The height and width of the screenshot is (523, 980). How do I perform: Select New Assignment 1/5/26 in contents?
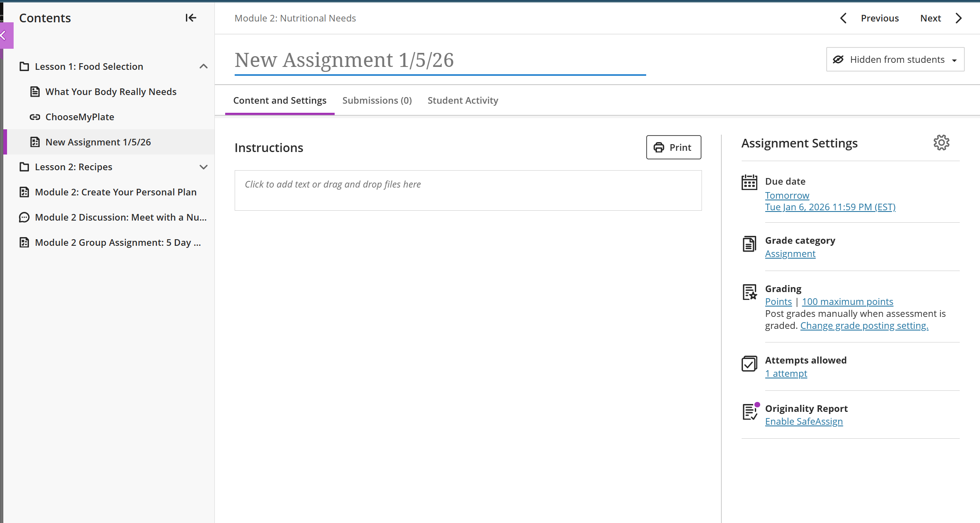pyautogui.click(x=98, y=142)
